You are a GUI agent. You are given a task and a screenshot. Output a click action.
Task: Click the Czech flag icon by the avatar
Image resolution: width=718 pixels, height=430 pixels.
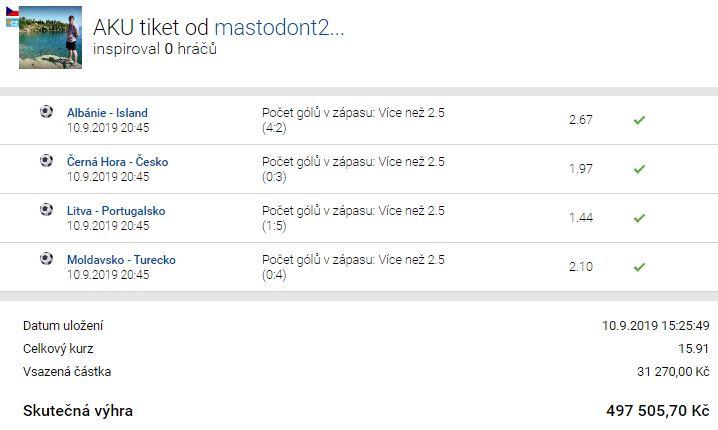pos(12,11)
